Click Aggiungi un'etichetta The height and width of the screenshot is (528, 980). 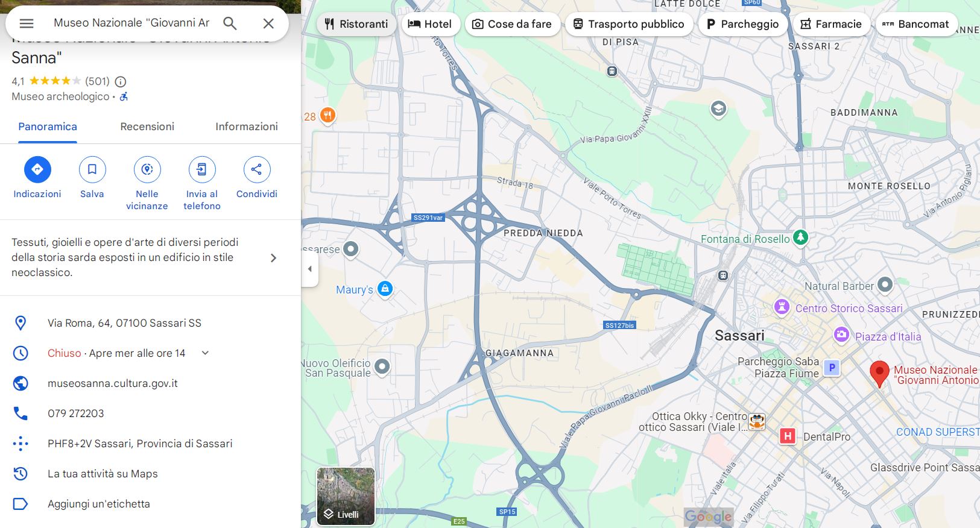click(99, 504)
